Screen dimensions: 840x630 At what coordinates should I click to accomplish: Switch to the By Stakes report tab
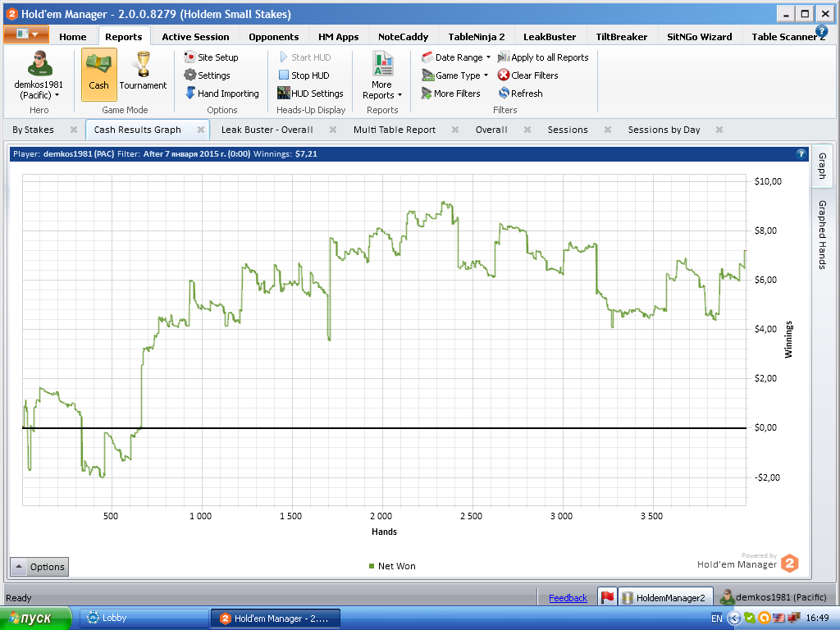pyautogui.click(x=33, y=130)
